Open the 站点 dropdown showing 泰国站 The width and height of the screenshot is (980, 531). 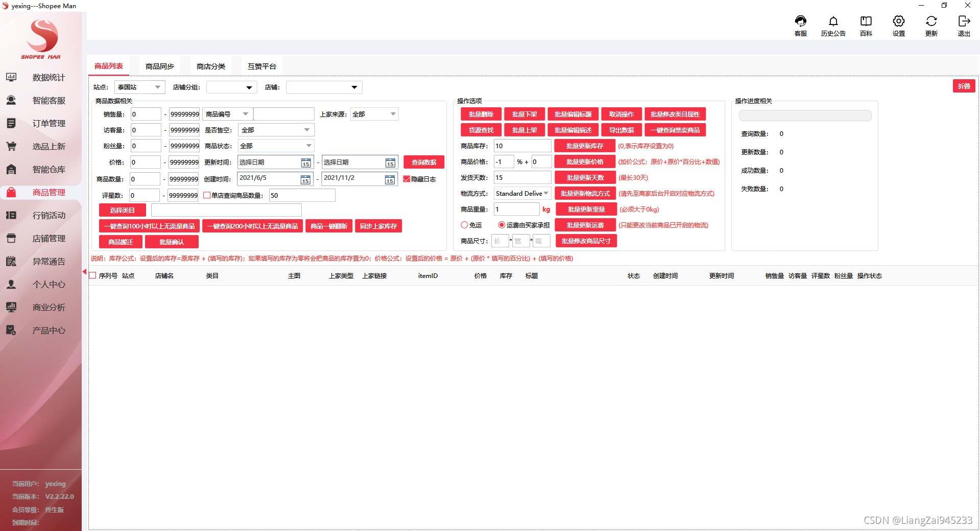(139, 87)
